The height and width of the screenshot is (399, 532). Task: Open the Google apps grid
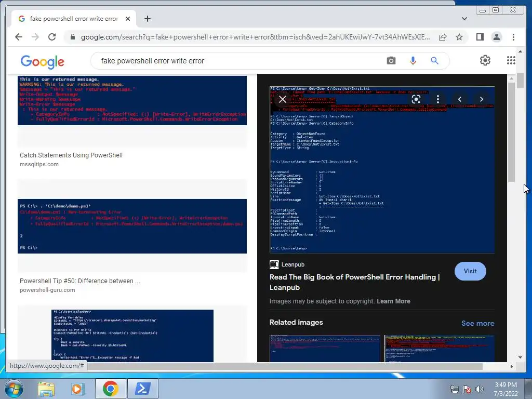[511, 60]
